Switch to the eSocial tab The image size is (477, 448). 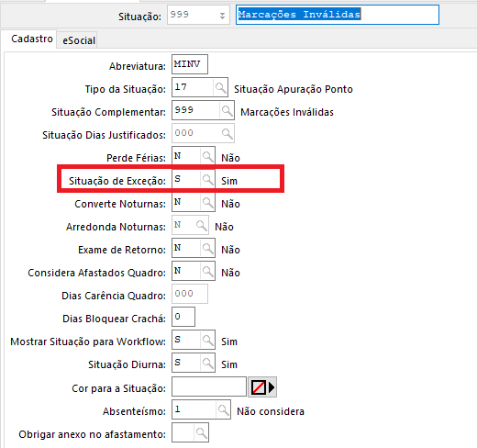pos(79,40)
